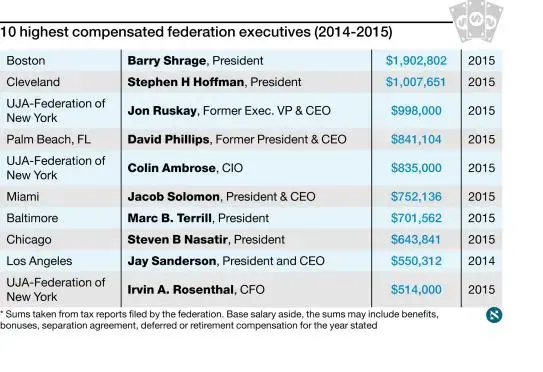The height and width of the screenshot is (372, 543).
Task: Click Irvin A. Rosenthal, CFO entry
Action: pyautogui.click(x=196, y=290)
